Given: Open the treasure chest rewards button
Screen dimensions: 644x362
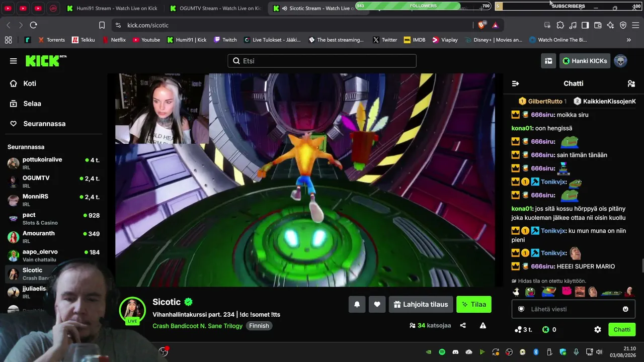Looking at the screenshot, I should pyautogui.click(x=548, y=61).
